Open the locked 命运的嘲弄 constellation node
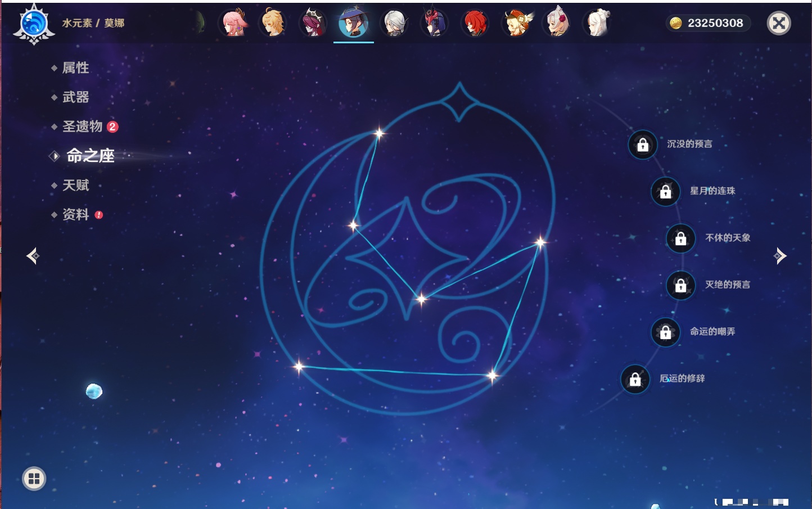Image resolution: width=812 pixels, height=509 pixels. click(665, 332)
